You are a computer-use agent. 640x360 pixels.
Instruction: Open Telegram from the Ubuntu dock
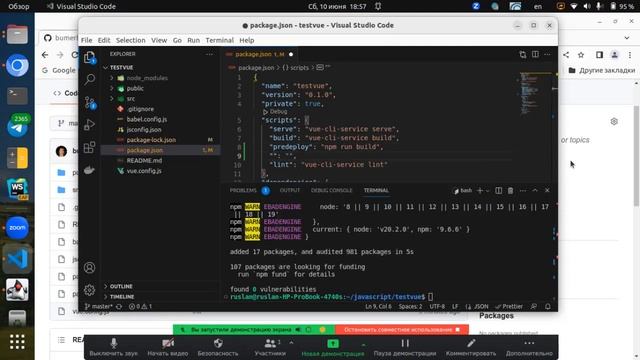pyautogui.click(x=17, y=126)
